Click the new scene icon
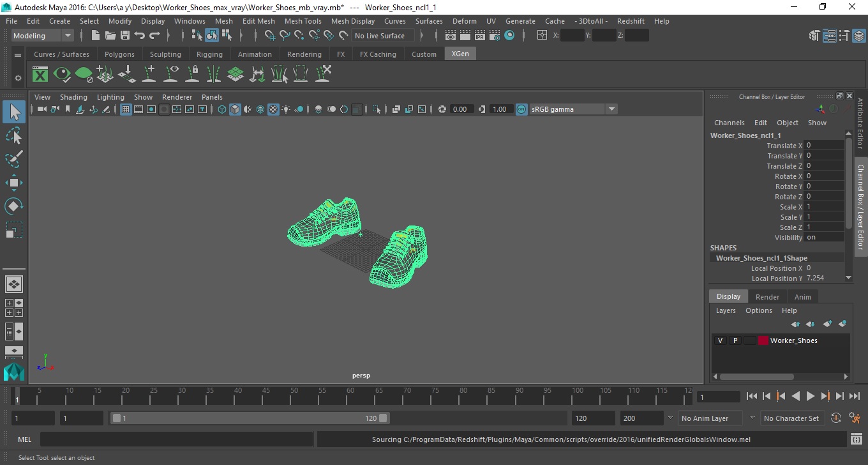 tap(95, 36)
